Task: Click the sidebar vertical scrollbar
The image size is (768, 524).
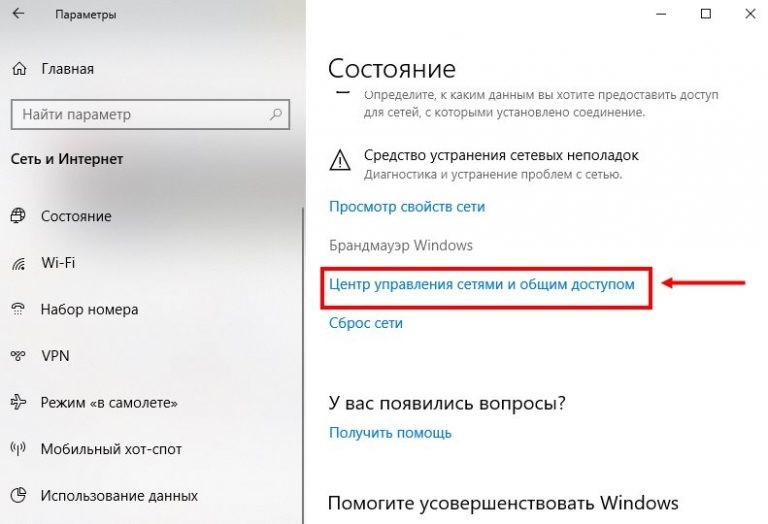Action: point(303,365)
